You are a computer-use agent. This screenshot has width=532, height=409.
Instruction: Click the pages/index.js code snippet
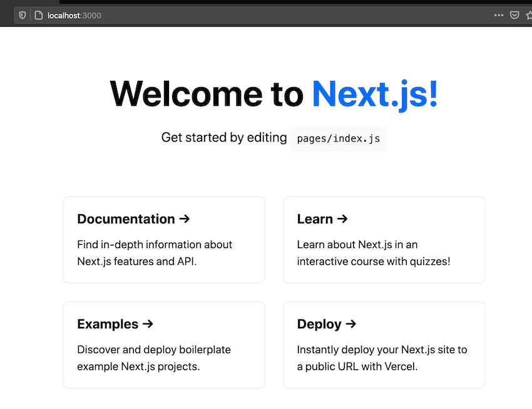(x=338, y=138)
